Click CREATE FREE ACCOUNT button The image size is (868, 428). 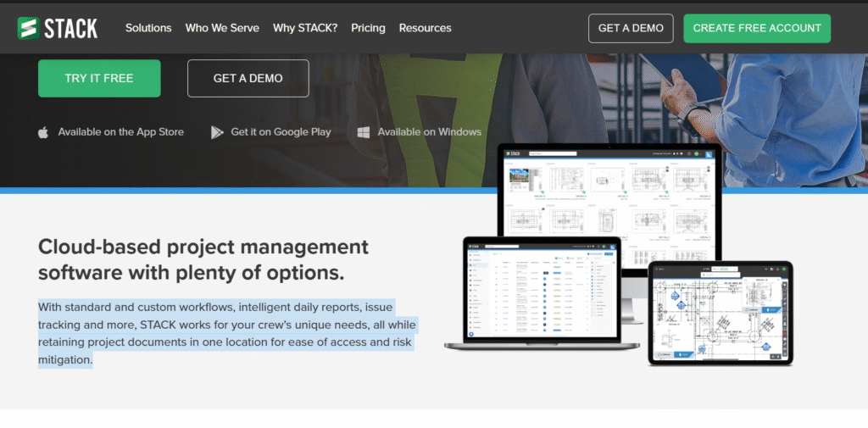tap(757, 28)
